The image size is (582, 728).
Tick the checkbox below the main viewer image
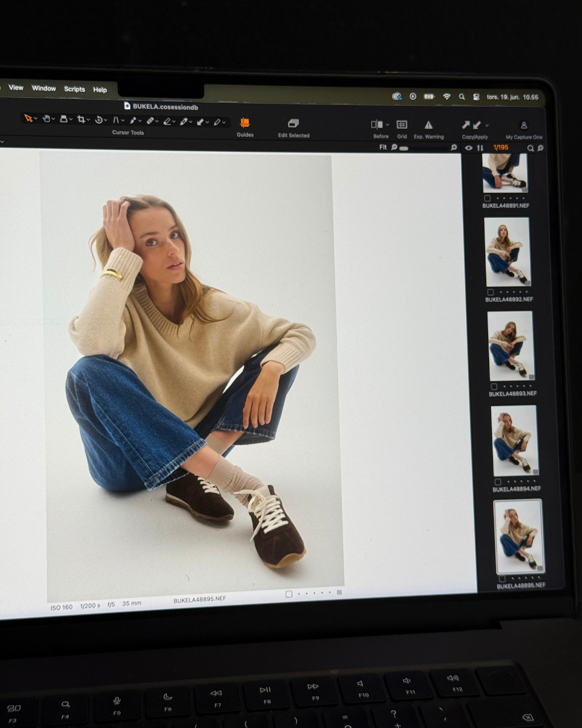click(289, 594)
